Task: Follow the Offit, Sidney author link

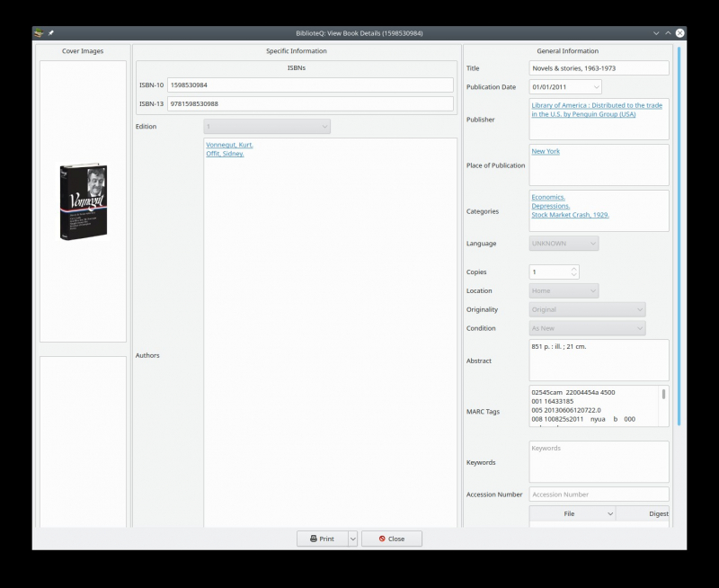Action: [225, 154]
